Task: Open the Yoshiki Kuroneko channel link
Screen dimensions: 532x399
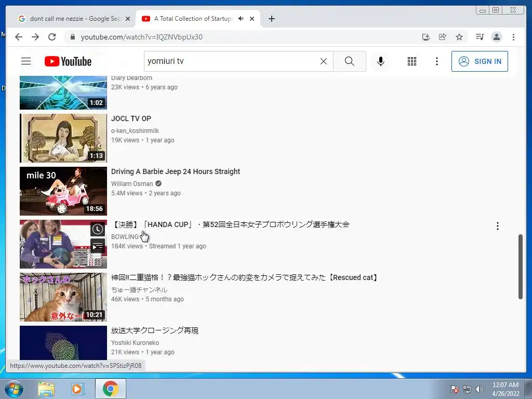Action: tap(135, 343)
